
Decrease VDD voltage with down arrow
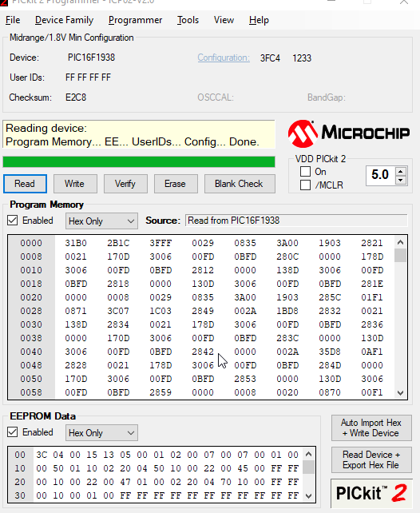coord(401,180)
